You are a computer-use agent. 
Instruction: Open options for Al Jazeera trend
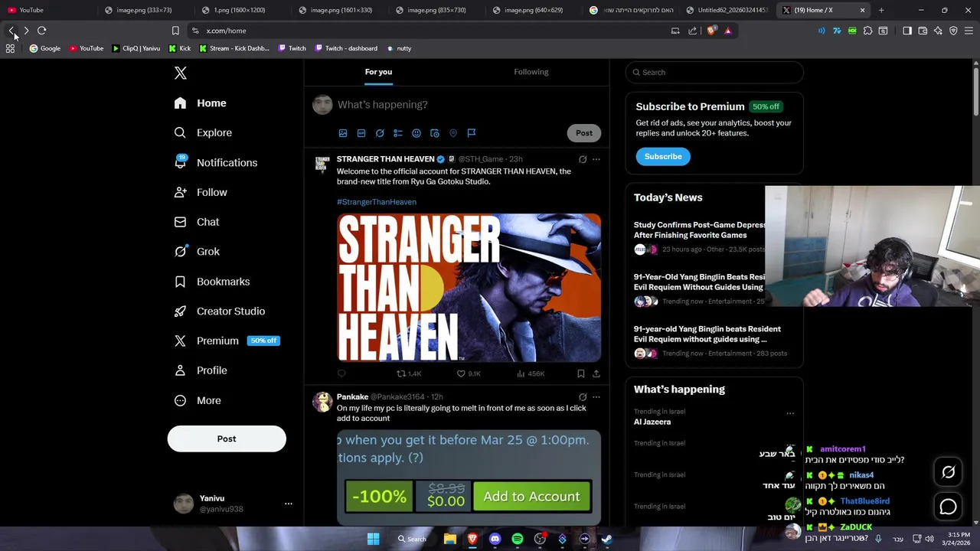790,413
